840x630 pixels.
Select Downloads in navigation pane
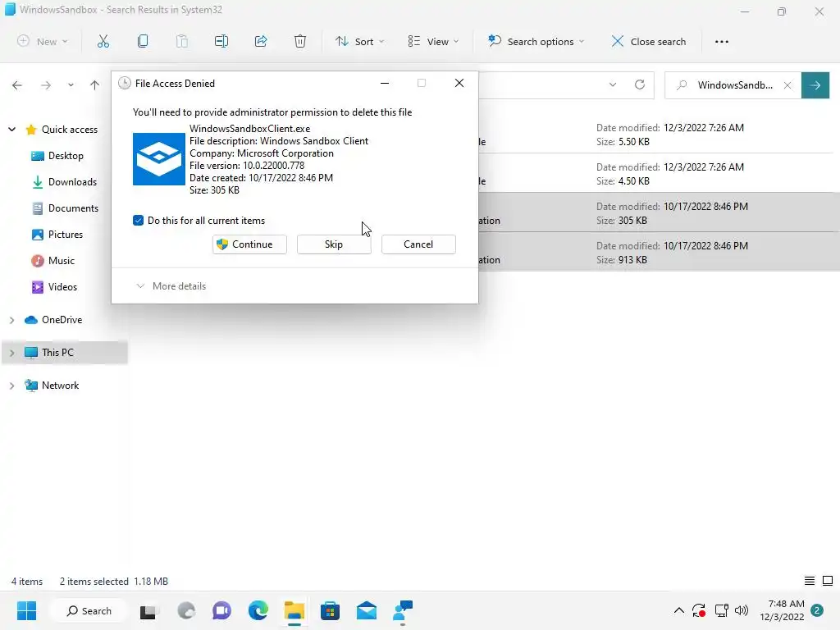(64, 181)
